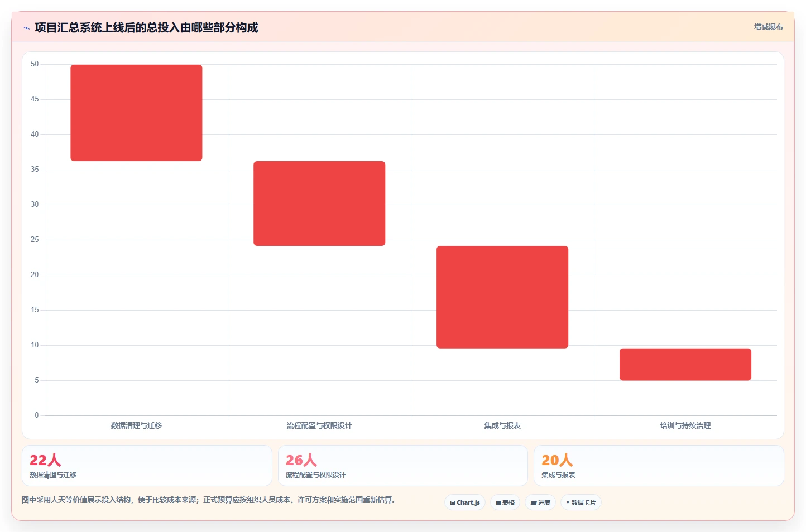Click the 增减瀑布 label in the header

pyautogui.click(x=768, y=27)
